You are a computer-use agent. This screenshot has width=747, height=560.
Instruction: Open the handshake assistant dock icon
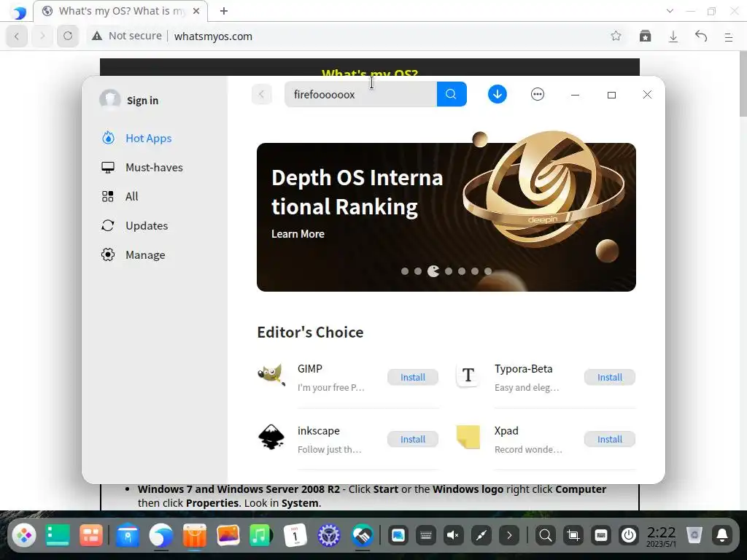[363, 536]
